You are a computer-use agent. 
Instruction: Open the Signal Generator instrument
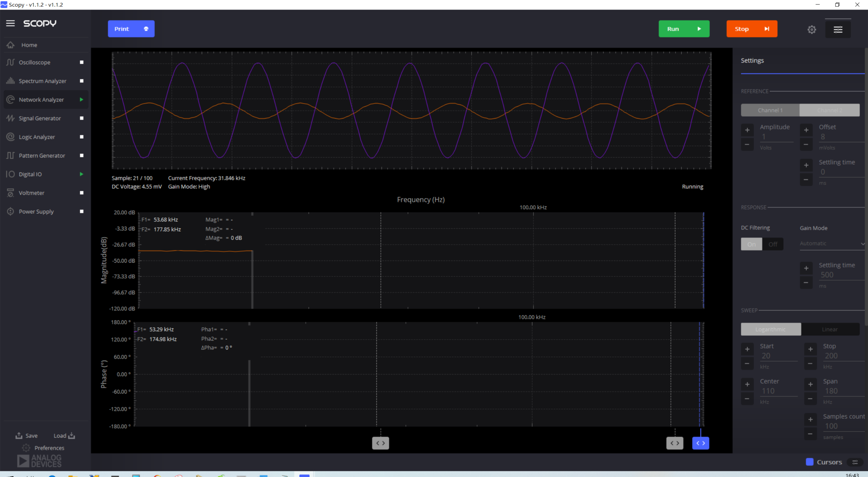click(39, 118)
